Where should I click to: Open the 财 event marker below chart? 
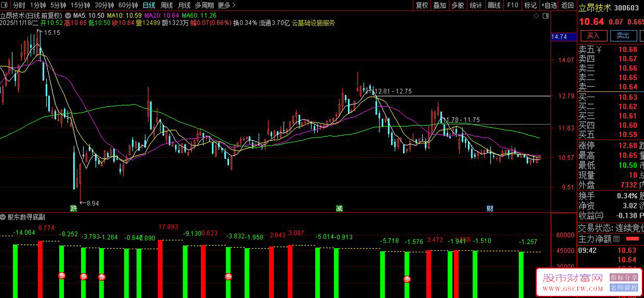489,208
